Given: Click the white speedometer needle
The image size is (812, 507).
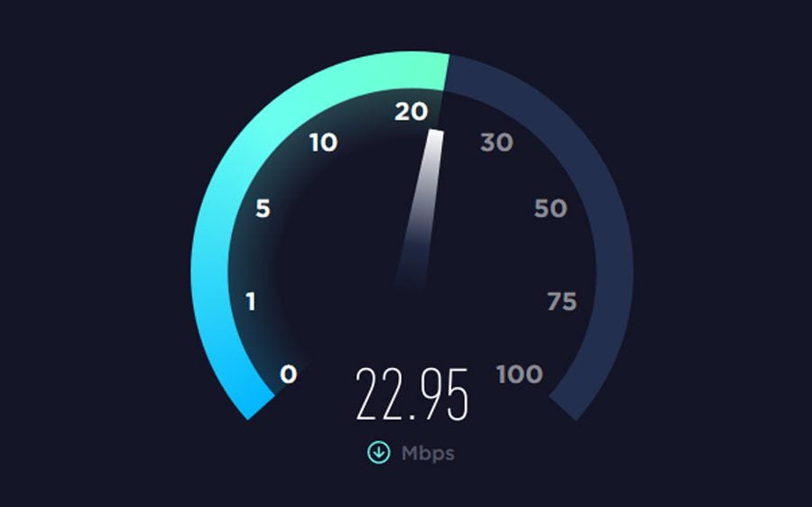Looking at the screenshot, I should [x=420, y=208].
